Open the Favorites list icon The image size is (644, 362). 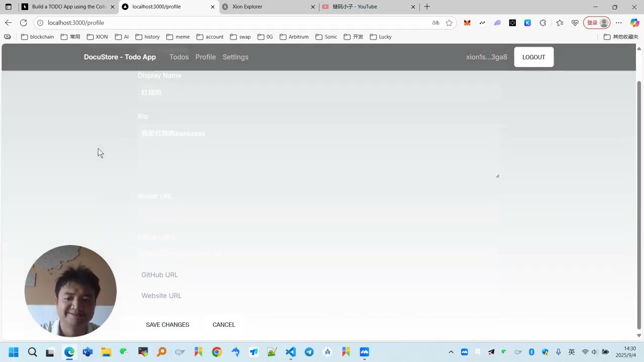pyautogui.click(x=560, y=23)
